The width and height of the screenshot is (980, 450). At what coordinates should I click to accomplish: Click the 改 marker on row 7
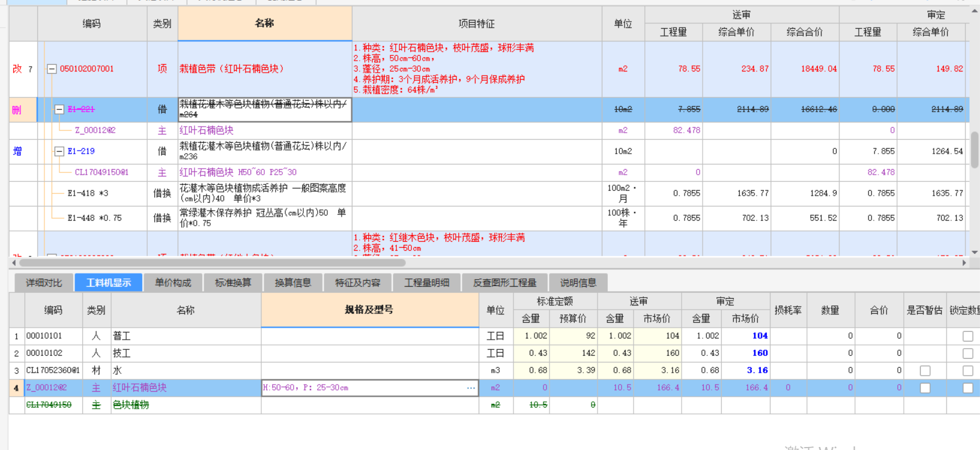click(17, 69)
